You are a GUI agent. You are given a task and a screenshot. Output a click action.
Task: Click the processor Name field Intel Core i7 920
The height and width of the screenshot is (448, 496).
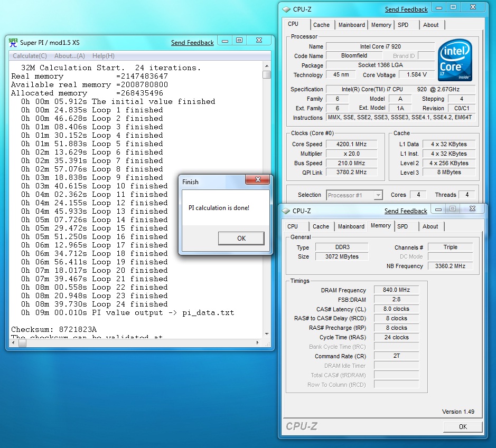pos(380,46)
